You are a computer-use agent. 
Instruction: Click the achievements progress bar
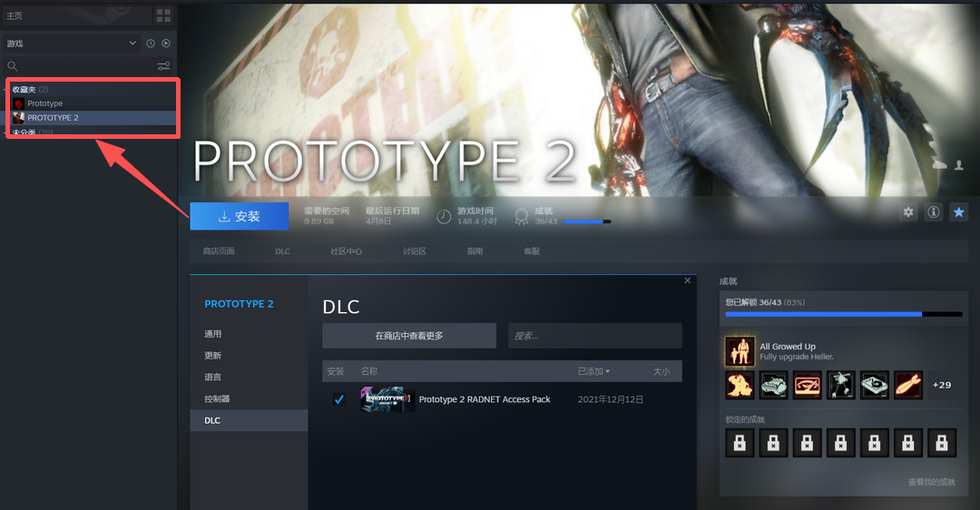click(x=843, y=314)
